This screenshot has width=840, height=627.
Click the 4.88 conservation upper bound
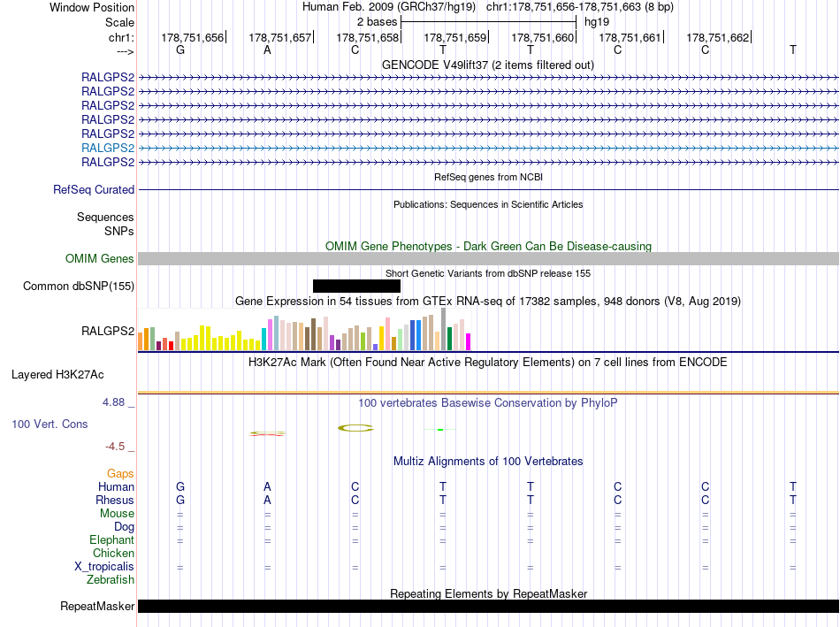(113, 402)
